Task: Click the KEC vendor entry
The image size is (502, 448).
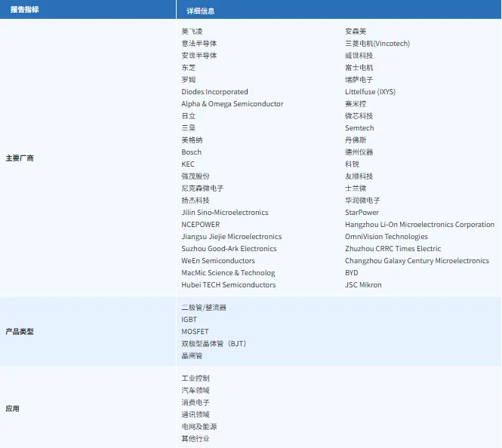Action: pos(188,164)
